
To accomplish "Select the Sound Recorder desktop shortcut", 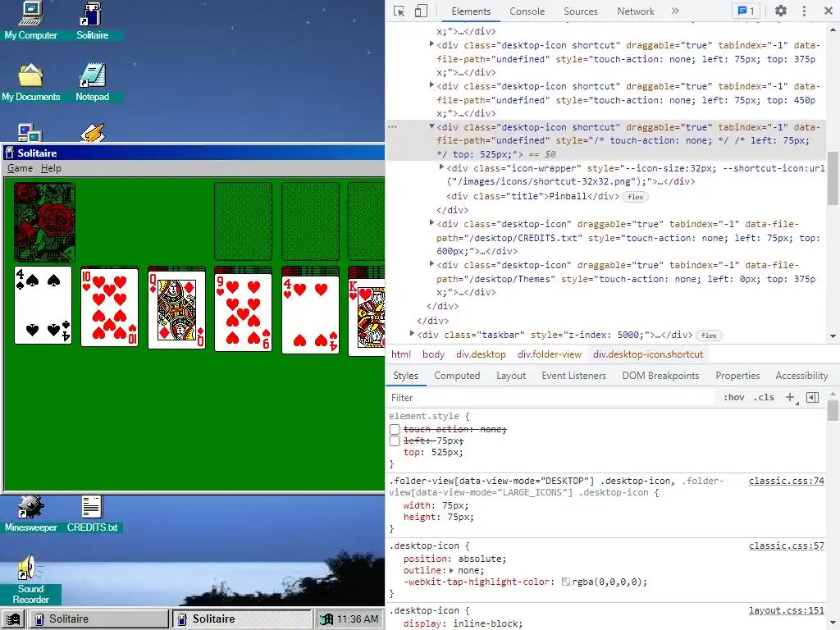I will point(30,580).
